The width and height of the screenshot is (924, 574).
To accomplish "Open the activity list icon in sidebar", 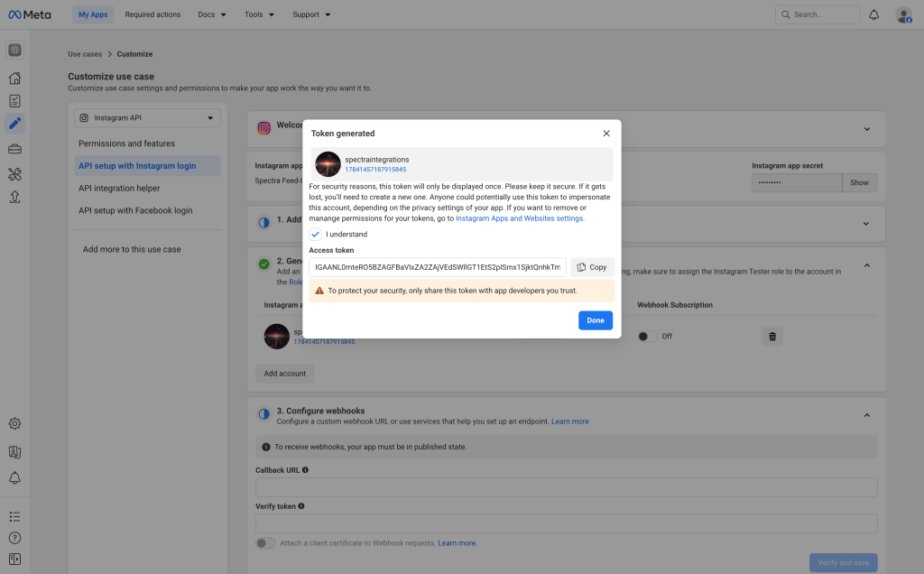I will click(14, 517).
